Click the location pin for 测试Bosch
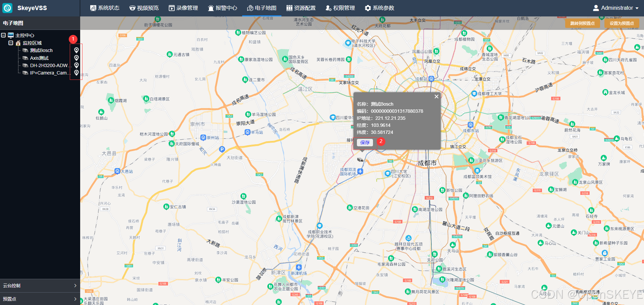 click(76, 50)
